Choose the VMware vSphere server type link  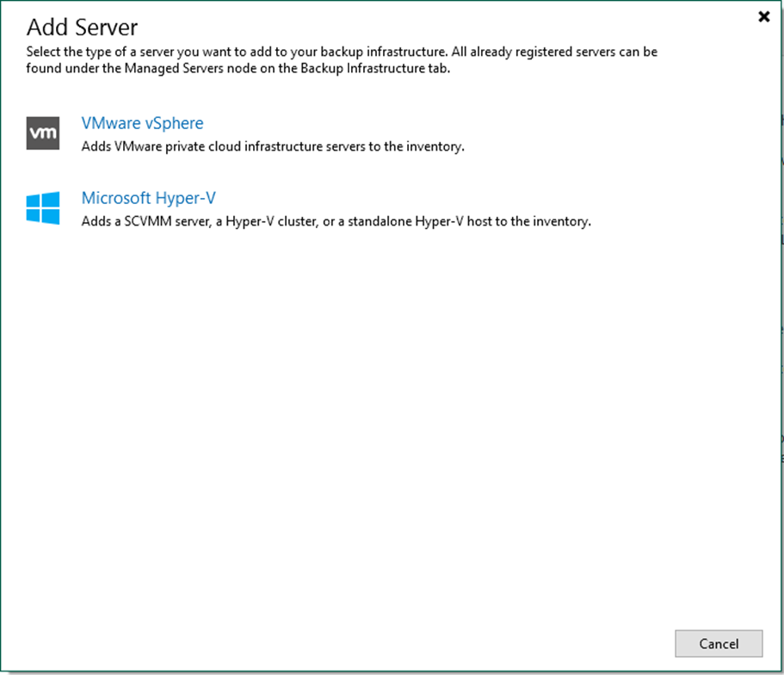tap(143, 123)
